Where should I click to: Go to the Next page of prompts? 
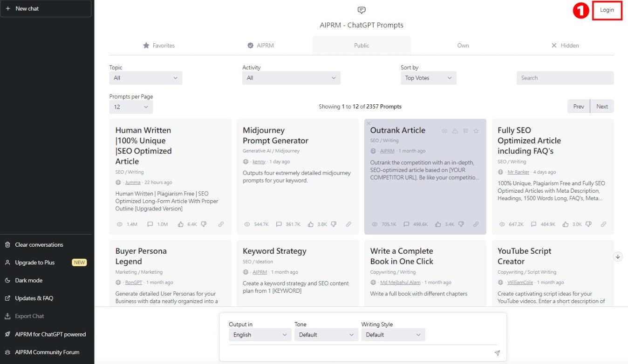click(602, 107)
